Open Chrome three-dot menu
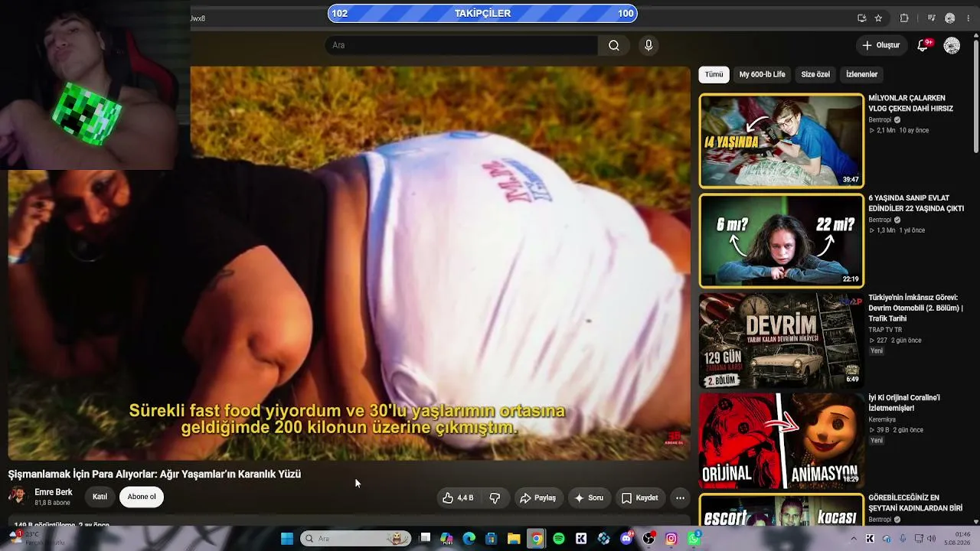This screenshot has width=980, height=551. click(x=968, y=18)
